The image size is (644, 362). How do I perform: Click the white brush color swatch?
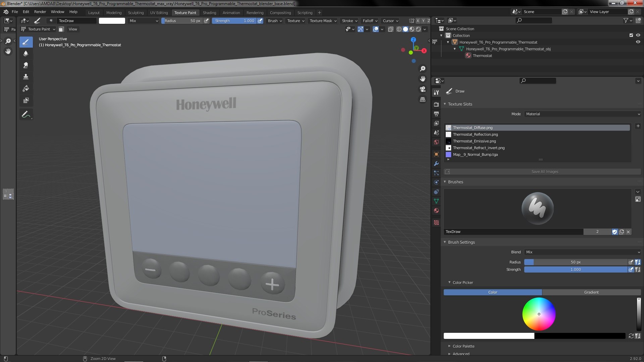click(x=112, y=21)
